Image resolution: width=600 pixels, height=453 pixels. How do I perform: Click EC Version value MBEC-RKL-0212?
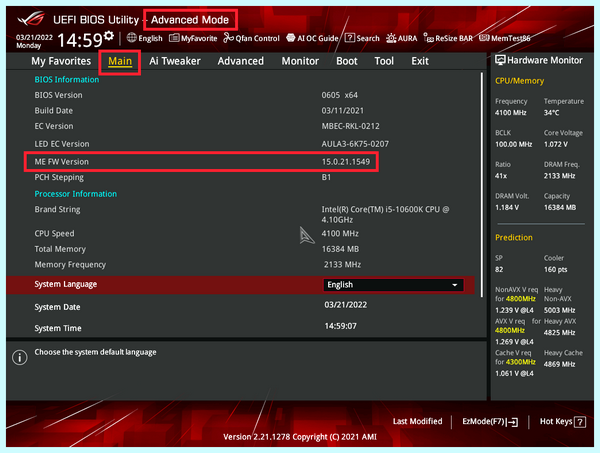click(x=351, y=126)
